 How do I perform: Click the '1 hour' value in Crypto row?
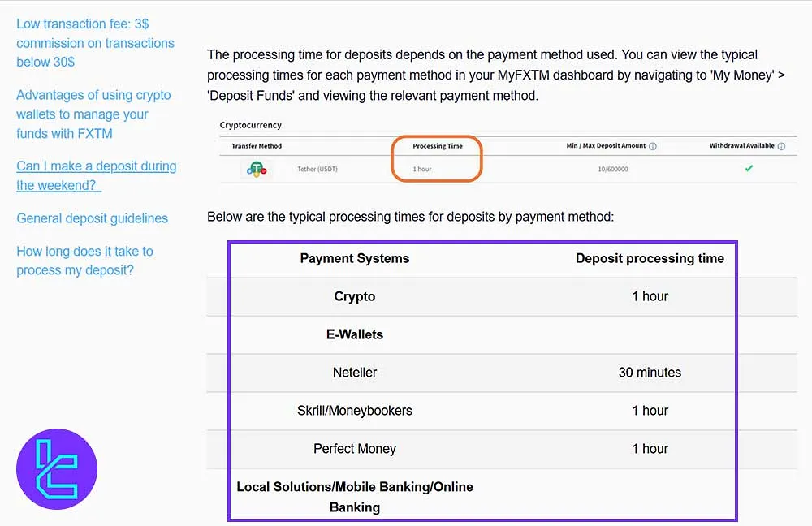coord(650,296)
